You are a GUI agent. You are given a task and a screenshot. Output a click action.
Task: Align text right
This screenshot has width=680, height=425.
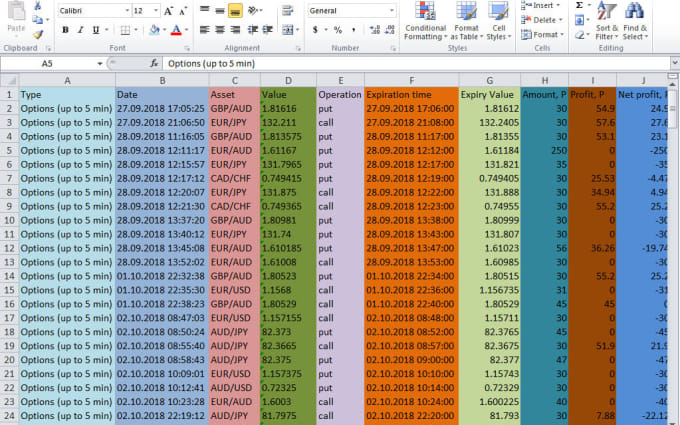[235, 30]
